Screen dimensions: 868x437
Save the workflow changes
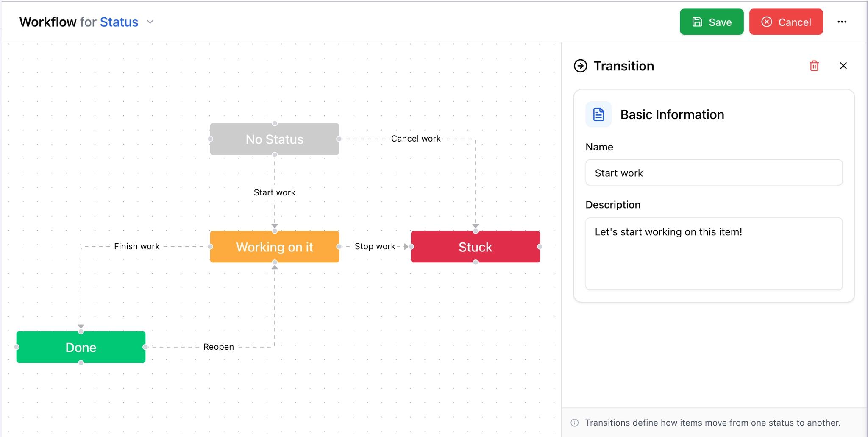[711, 22]
